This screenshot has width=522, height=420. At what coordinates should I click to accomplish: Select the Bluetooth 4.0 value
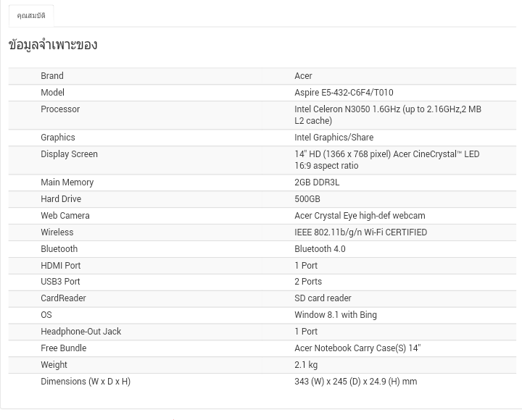320,248
